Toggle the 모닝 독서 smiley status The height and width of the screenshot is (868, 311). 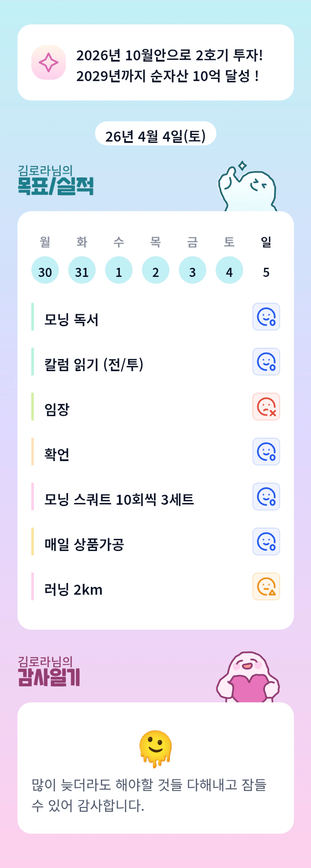click(x=266, y=317)
